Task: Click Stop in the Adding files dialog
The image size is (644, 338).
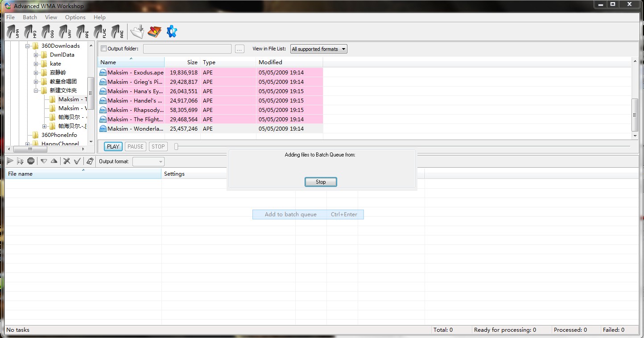Action: coord(321,182)
